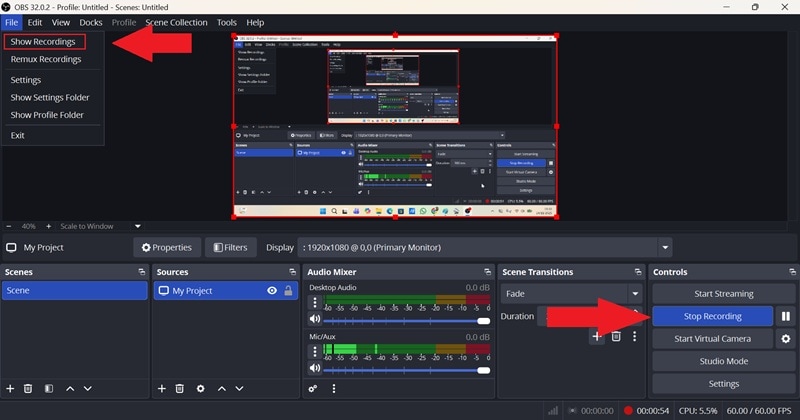Click the preview canvas display capture
800x420 pixels.
pyautogui.click(x=395, y=126)
